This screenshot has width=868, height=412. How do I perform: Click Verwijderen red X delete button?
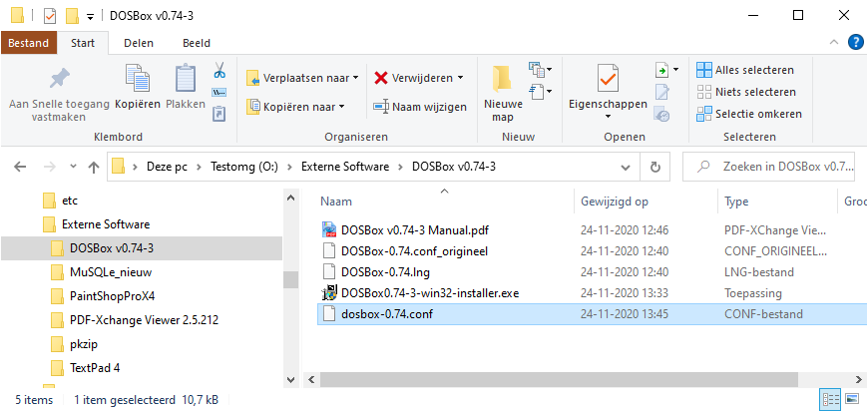(x=418, y=78)
